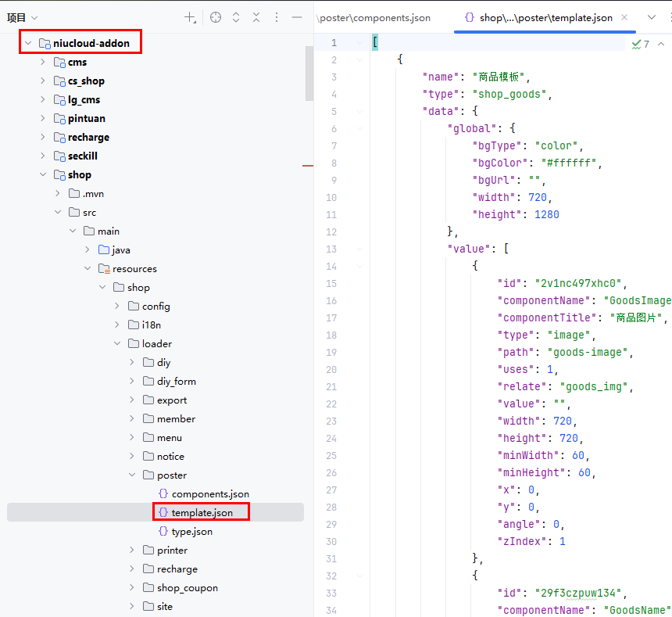
Task: Switch to the components.json editor tab
Action: pos(374,17)
